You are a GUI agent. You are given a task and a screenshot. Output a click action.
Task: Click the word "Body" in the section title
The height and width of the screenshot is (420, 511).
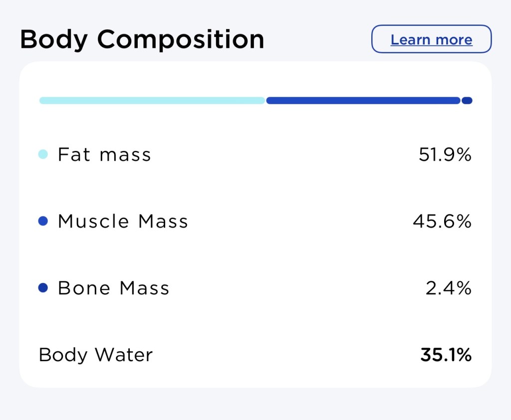pyautogui.click(x=54, y=39)
